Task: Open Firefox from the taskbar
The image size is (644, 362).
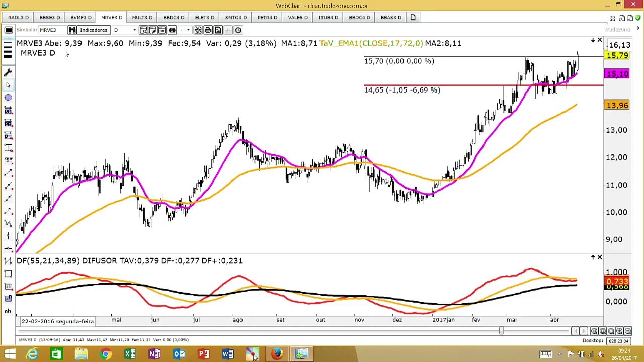Action: [277, 354]
